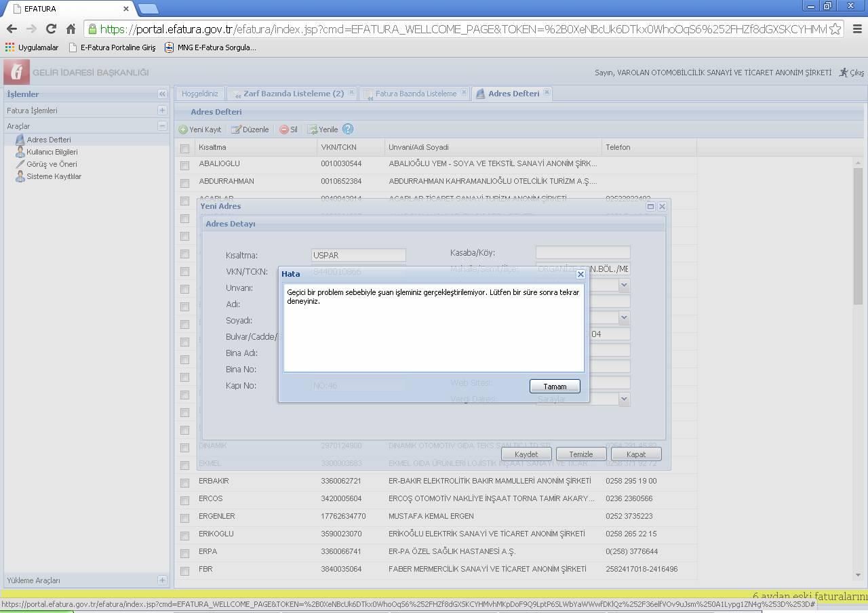The image size is (868, 613).
Task: Open the blue help question mark icon
Action: [348, 129]
